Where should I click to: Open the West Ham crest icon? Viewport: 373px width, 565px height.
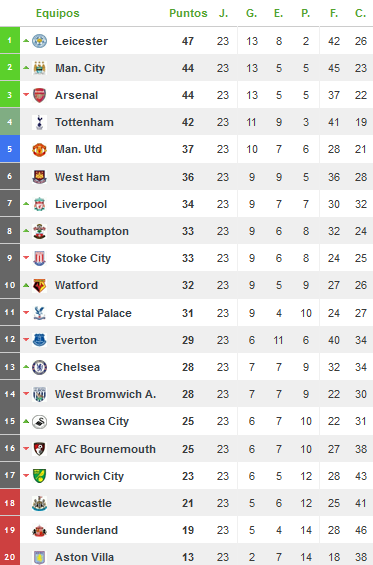pos(39,177)
